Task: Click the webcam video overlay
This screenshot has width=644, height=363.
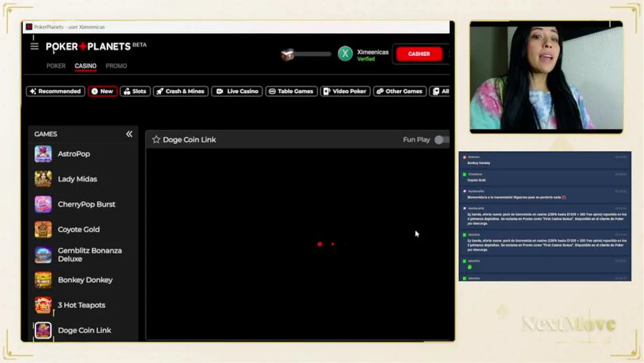Action: (x=546, y=77)
